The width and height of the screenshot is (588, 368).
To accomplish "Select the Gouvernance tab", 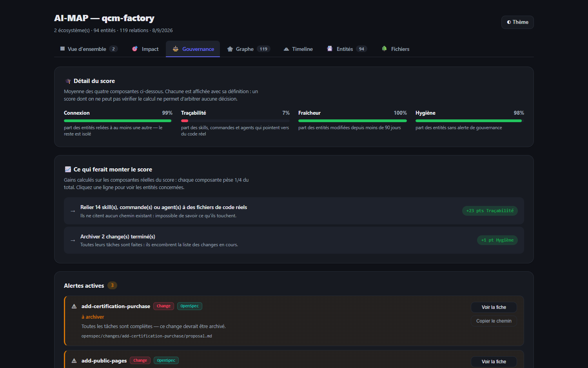I will coord(193,49).
